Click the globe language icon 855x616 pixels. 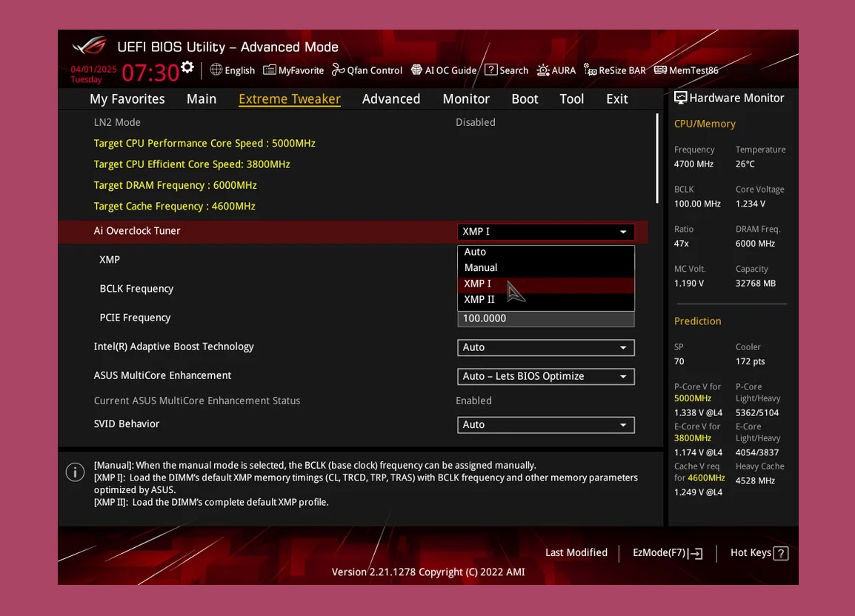(x=216, y=70)
